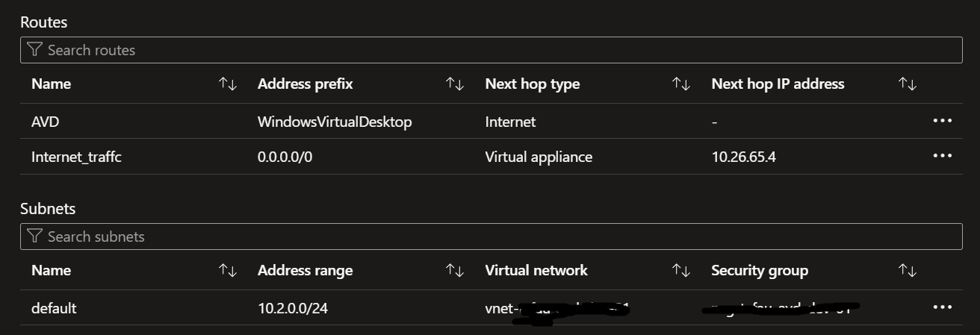Sort subnets by Name column arrows

(x=228, y=271)
